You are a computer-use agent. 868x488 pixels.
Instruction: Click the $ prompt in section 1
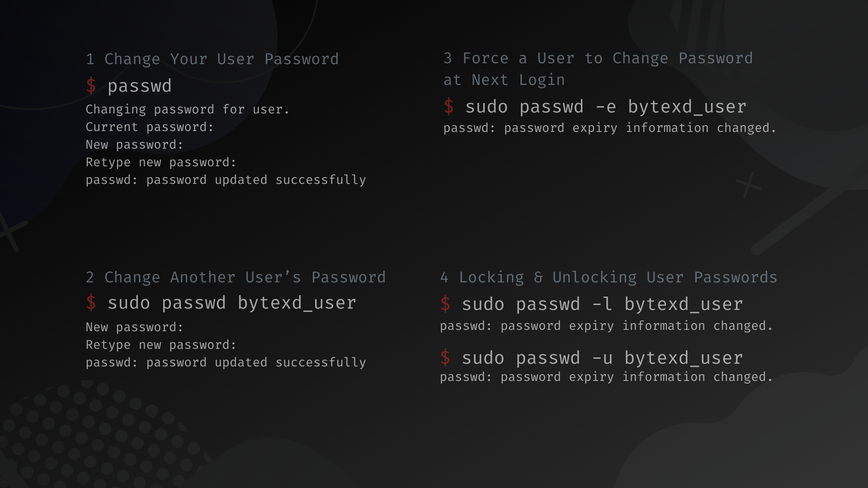coord(91,86)
